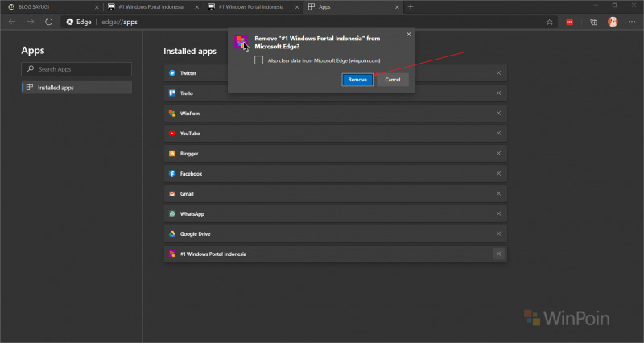The height and width of the screenshot is (343, 644).
Task: Click the YouTube app icon
Action: (172, 134)
